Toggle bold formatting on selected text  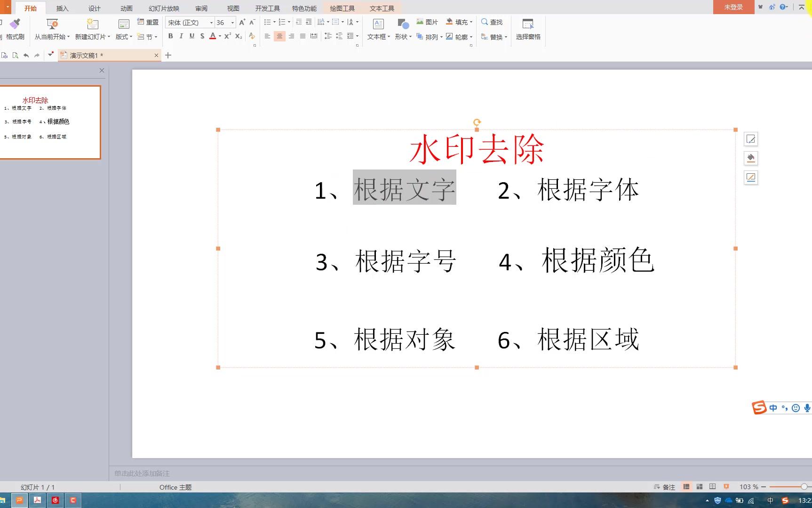170,36
